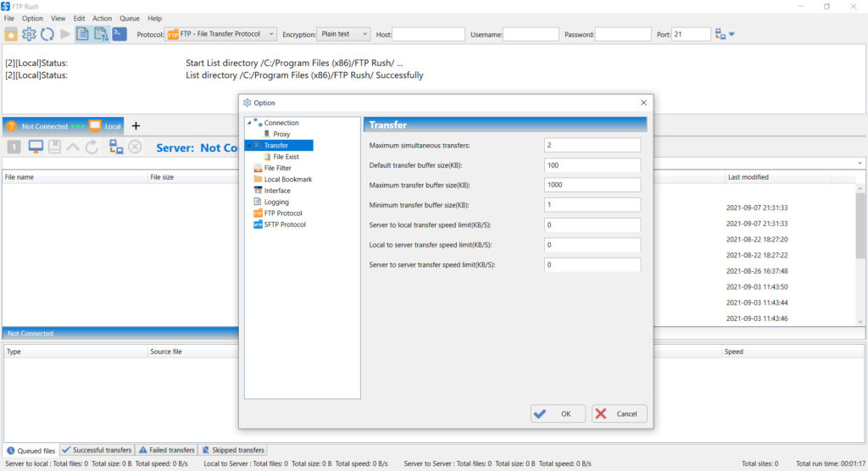Open the bookmark star icon in main toolbar
868x471 pixels.
click(11, 35)
